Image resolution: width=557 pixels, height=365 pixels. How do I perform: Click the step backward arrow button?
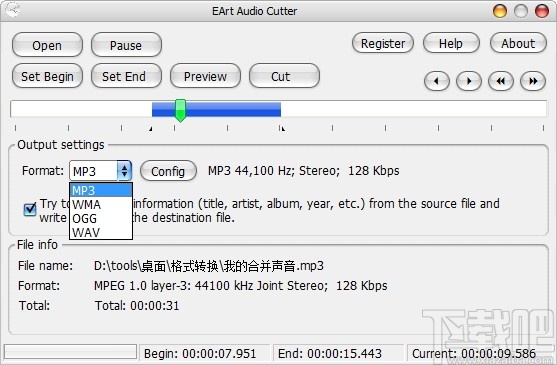tap(437, 81)
